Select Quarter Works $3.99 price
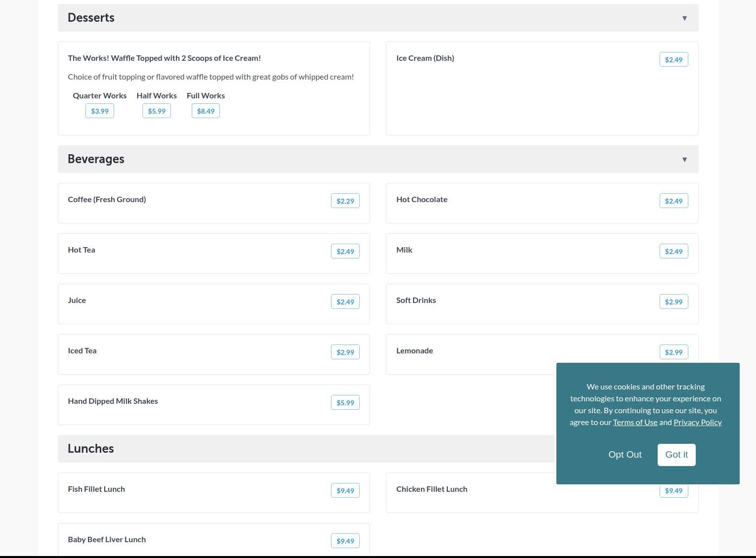756x558 pixels. [x=100, y=111]
